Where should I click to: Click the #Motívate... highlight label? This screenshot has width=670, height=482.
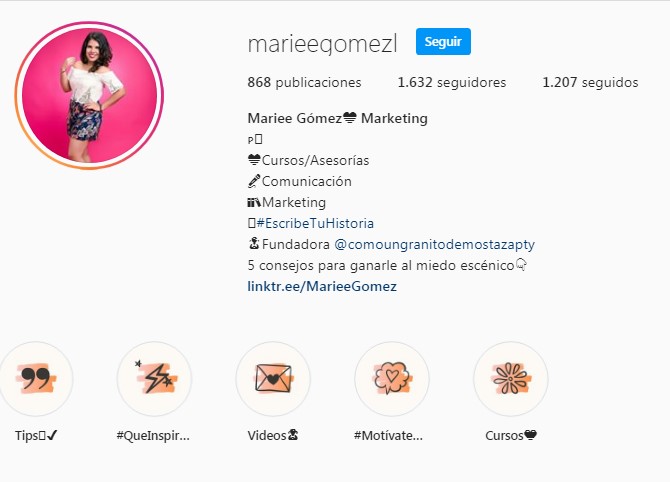[x=388, y=435]
